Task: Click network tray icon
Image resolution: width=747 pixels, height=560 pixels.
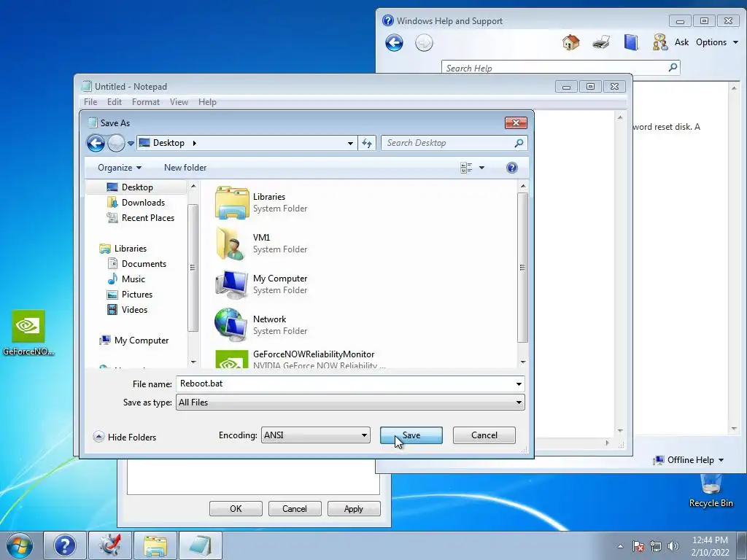Action: pyautogui.click(x=656, y=546)
